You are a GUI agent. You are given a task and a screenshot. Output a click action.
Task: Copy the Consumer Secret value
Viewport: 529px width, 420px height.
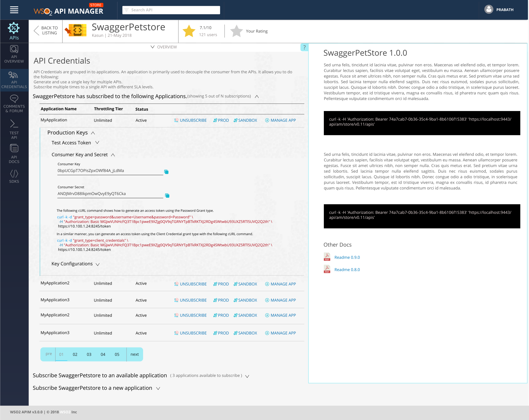167,196
